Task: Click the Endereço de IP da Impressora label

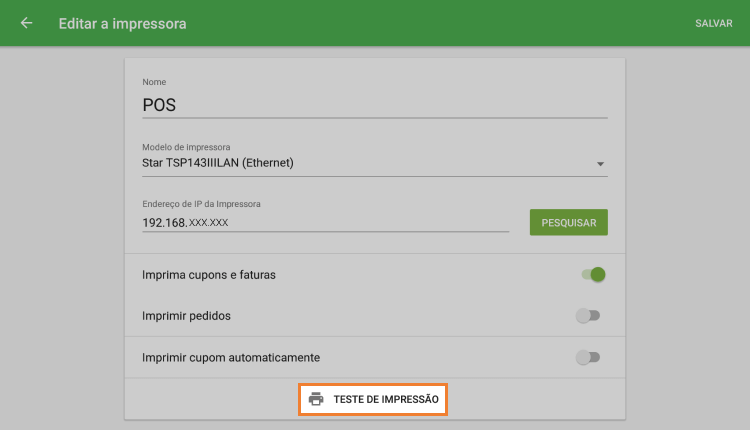Action: click(x=201, y=204)
